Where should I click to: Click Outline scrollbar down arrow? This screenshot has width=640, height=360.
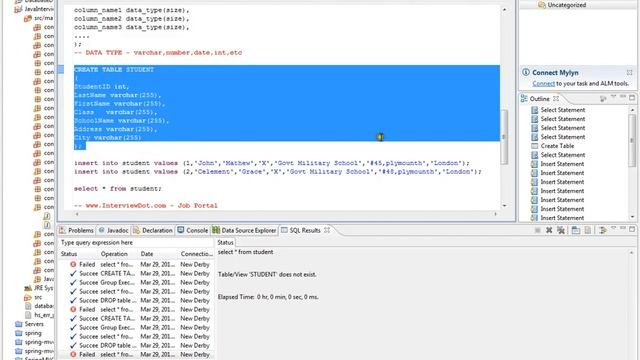click(632, 217)
